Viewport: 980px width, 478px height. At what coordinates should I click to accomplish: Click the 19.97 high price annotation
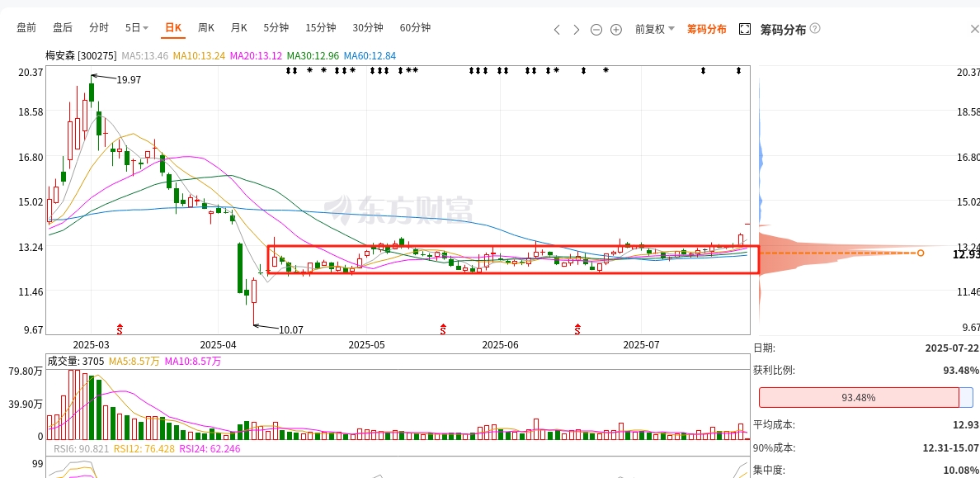click(x=130, y=79)
